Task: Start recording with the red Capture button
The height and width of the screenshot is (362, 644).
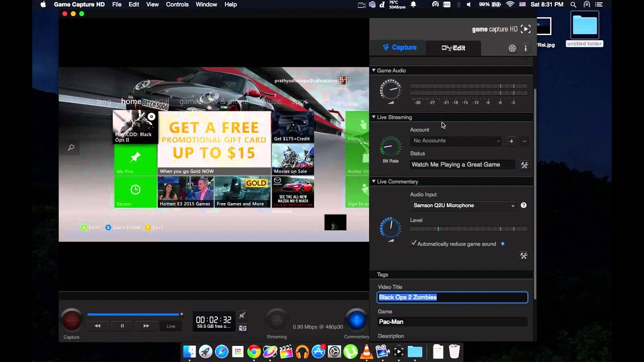Action: pyautogui.click(x=71, y=320)
